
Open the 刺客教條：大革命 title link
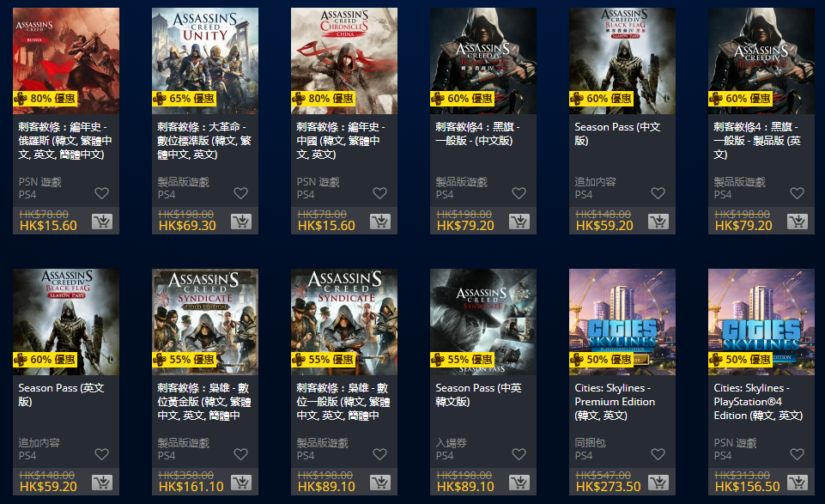204,141
